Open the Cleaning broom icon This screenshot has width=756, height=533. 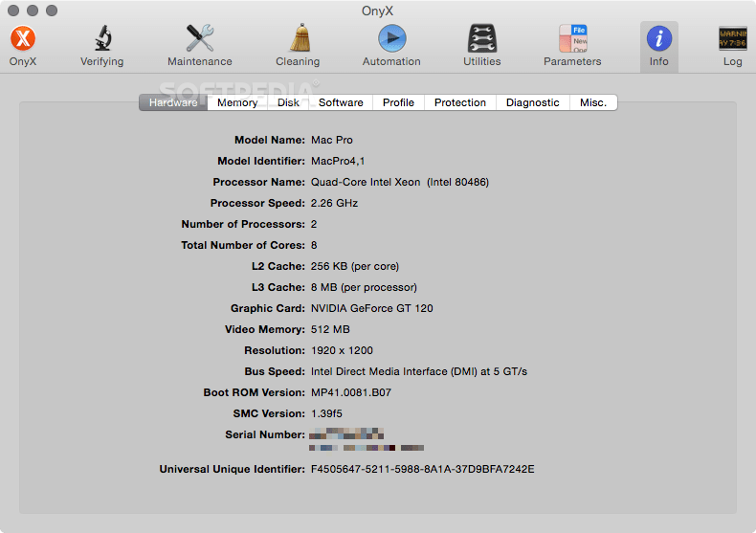tap(300, 37)
